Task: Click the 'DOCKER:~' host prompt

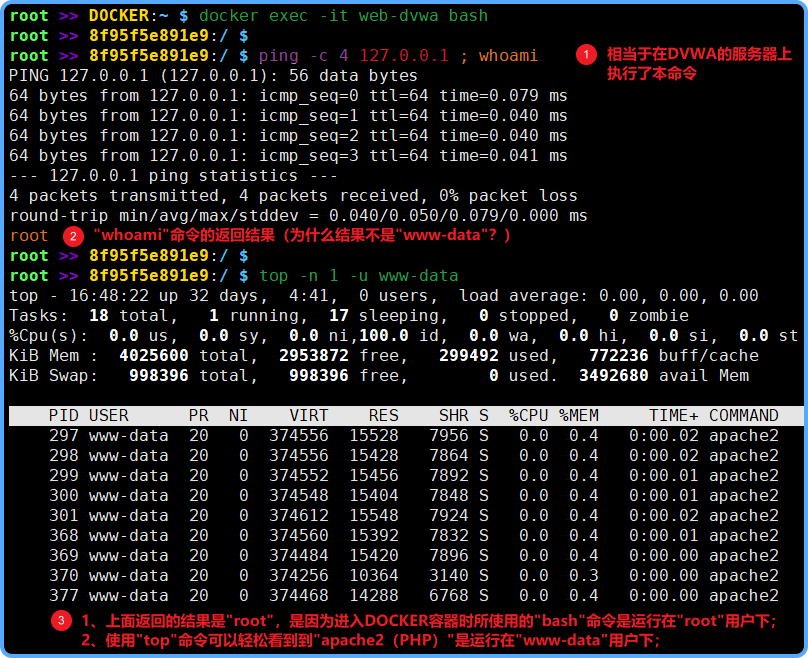Action: click(x=129, y=16)
